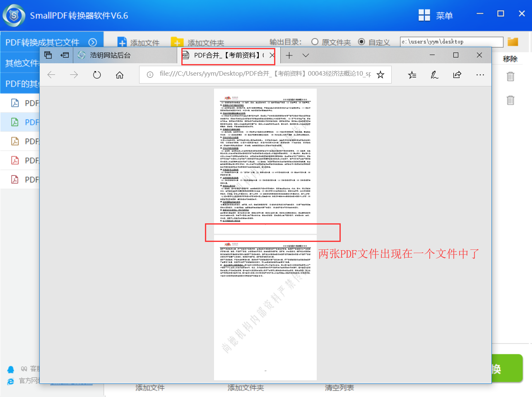Refresh the browser page
This screenshot has width=532, height=397.
pos(97,75)
